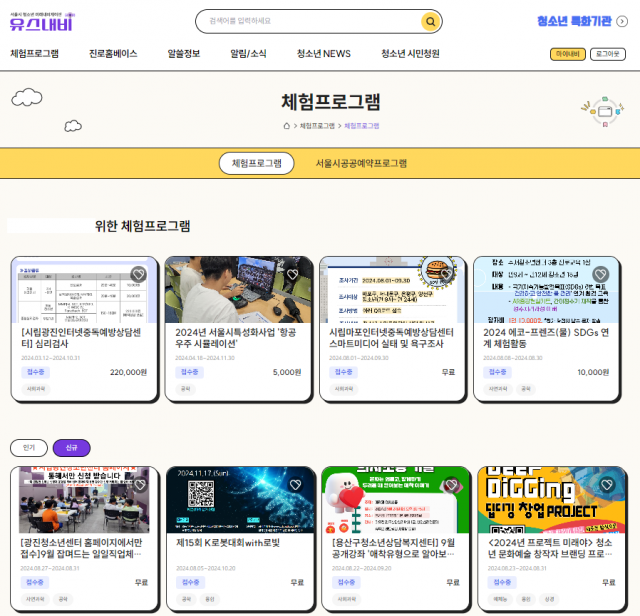640x616 pixels.
Task: Open the 광진청소년센터 program thumbnail
Action: [x=85, y=499]
